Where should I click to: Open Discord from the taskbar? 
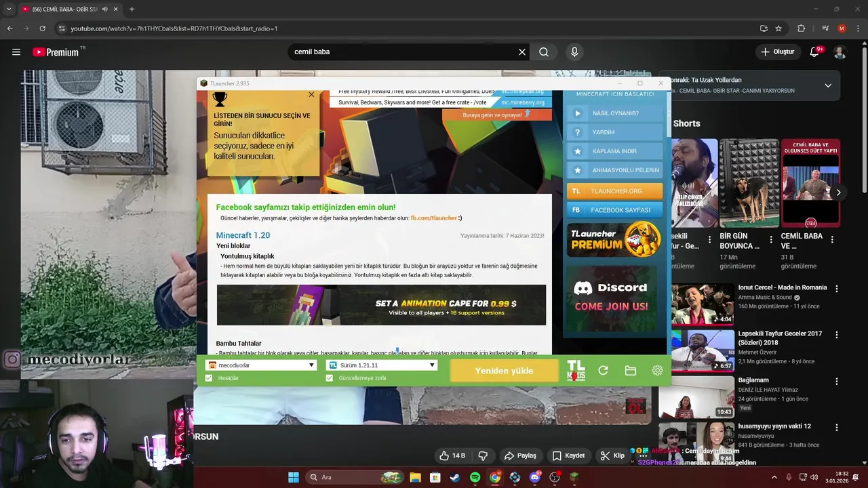tap(535, 477)
